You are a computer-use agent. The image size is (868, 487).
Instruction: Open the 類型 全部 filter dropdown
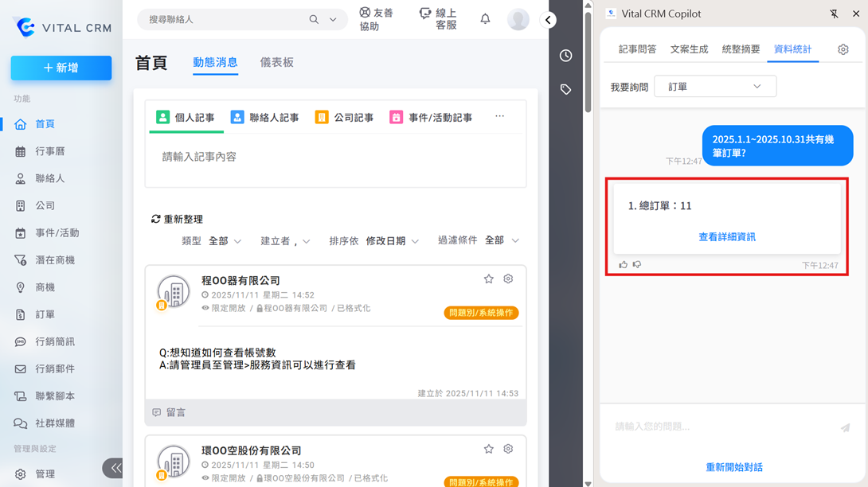(224, 241)
